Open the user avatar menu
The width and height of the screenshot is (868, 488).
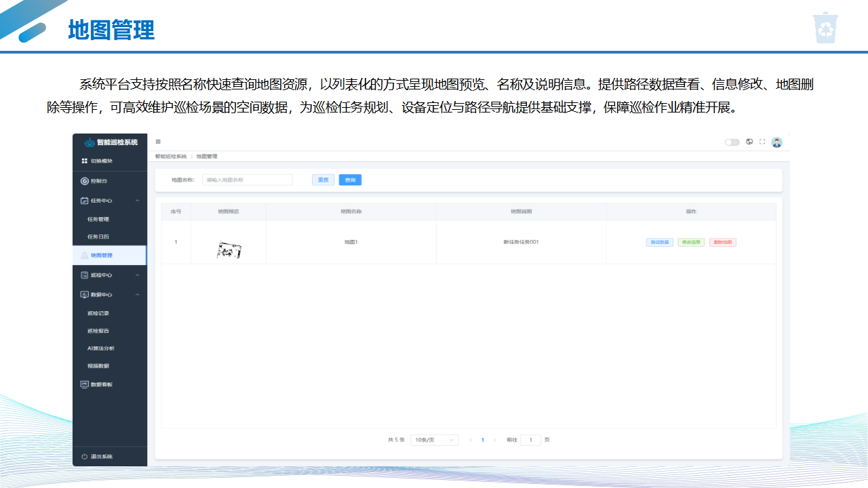(777, 142)
